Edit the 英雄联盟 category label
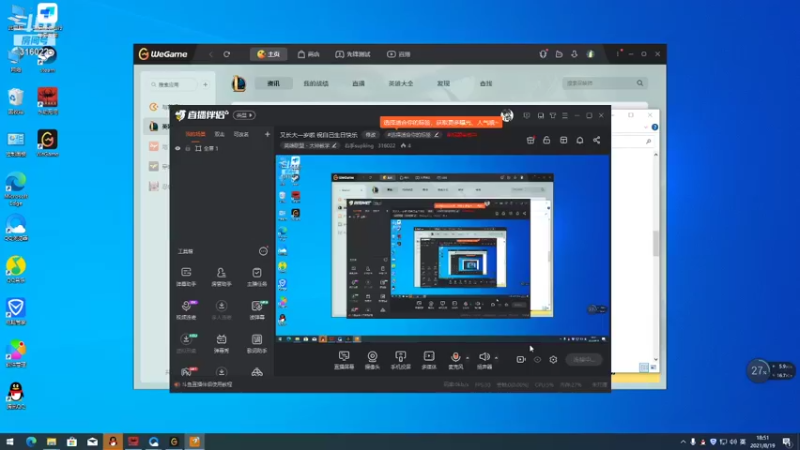 click(x=310, y=146)
